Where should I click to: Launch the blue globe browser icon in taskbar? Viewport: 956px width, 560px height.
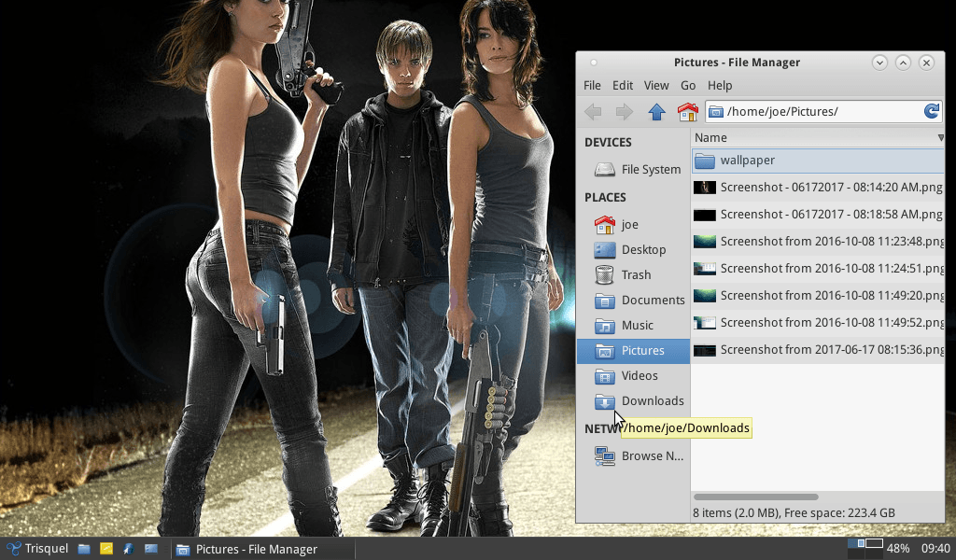click(129, 549)
